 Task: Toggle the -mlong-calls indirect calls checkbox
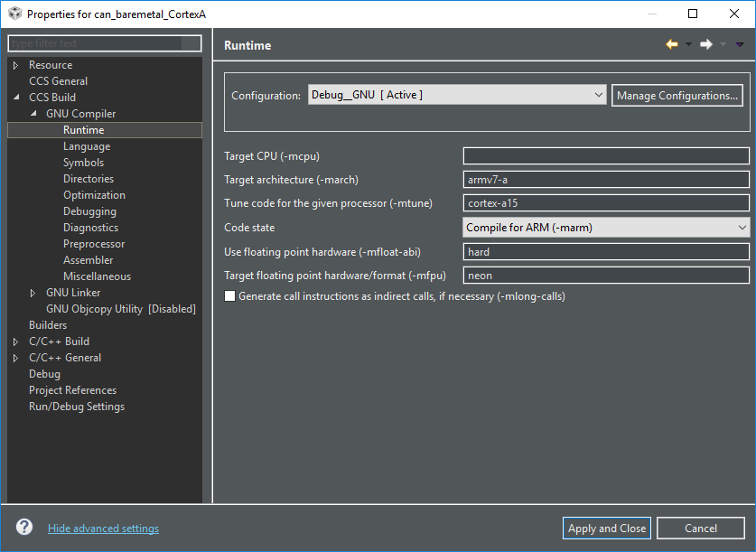pos(230,296)
